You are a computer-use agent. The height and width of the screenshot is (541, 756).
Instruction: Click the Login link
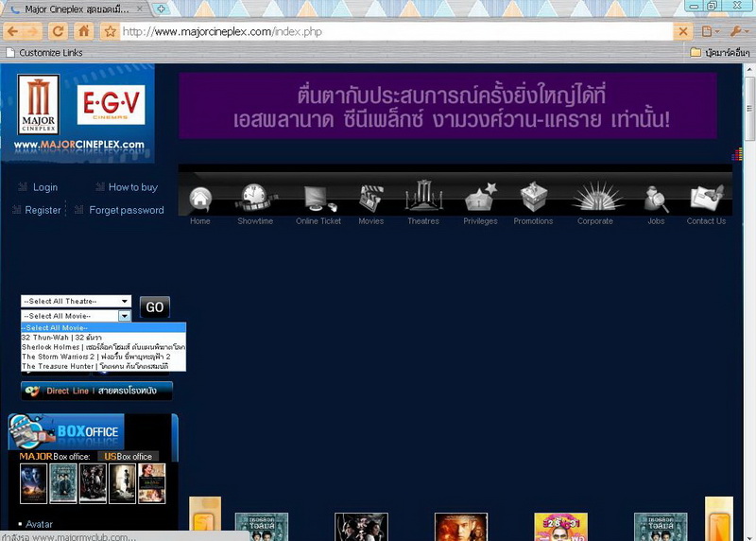tap(44, 187)
